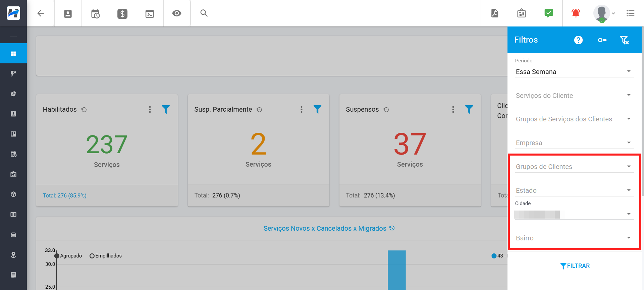This screenshot has width=644, height=290.
Task: Click the filter funnel on Habilitados card
Action: pyautogui.click(x=166, y=109)
